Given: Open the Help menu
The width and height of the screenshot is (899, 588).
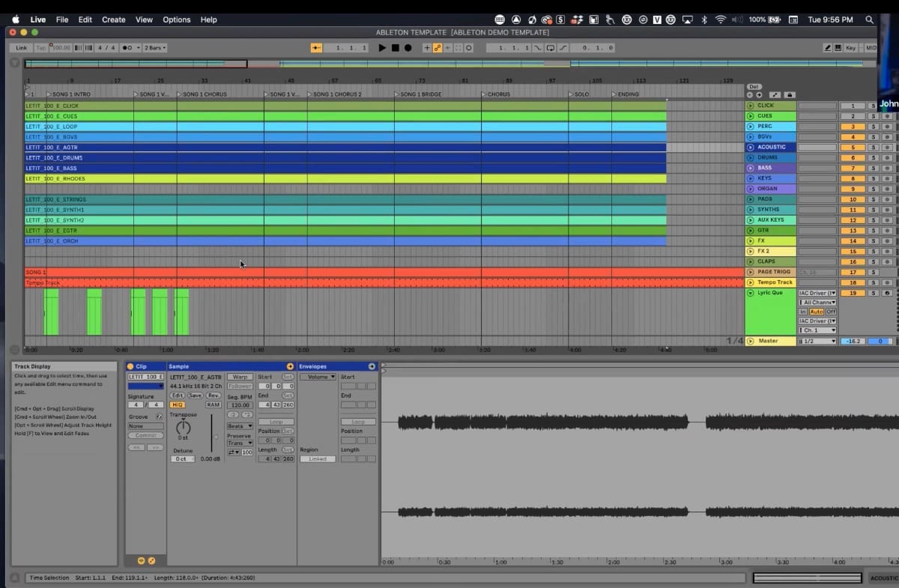Looking at the screenshot, I should point(209,19).
